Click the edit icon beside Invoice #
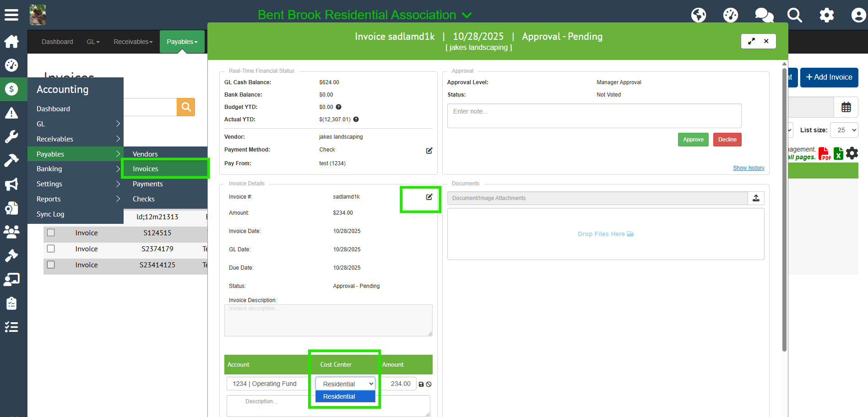Viewport: 868px width, 417px height. tap(429, 197)
